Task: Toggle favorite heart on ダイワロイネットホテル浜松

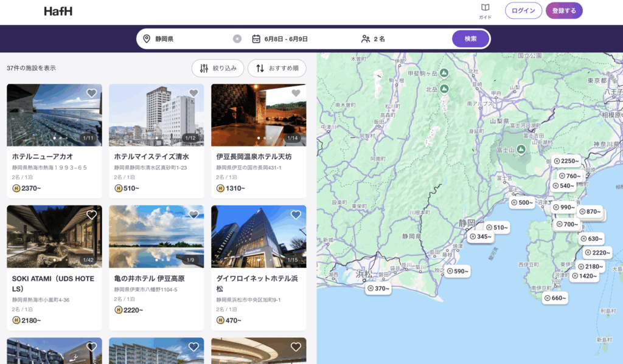Action: point(296,215)
